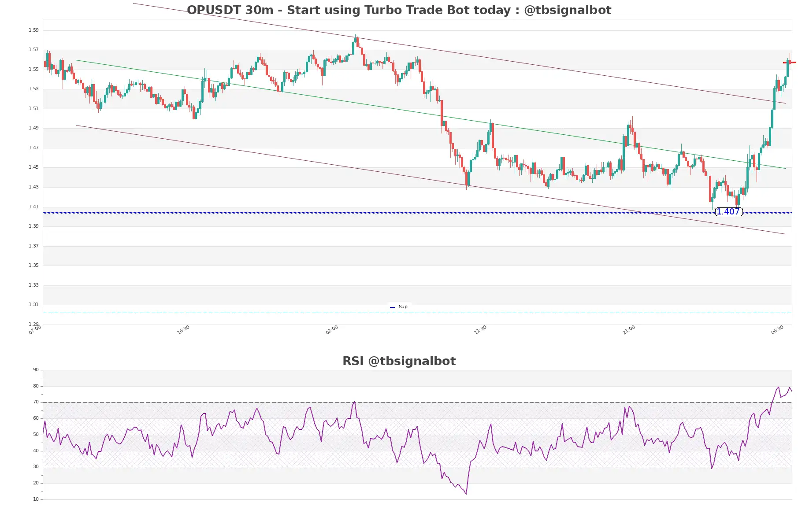Click the RSI 60 axis label
Image resolution: width=798 pixels, height=532 pixels.
point(36,418)
